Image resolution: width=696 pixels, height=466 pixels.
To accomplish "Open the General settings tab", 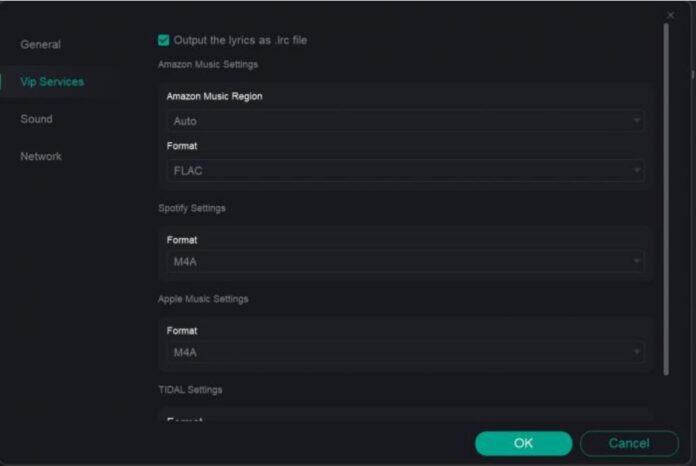I will tap(41, 44).
